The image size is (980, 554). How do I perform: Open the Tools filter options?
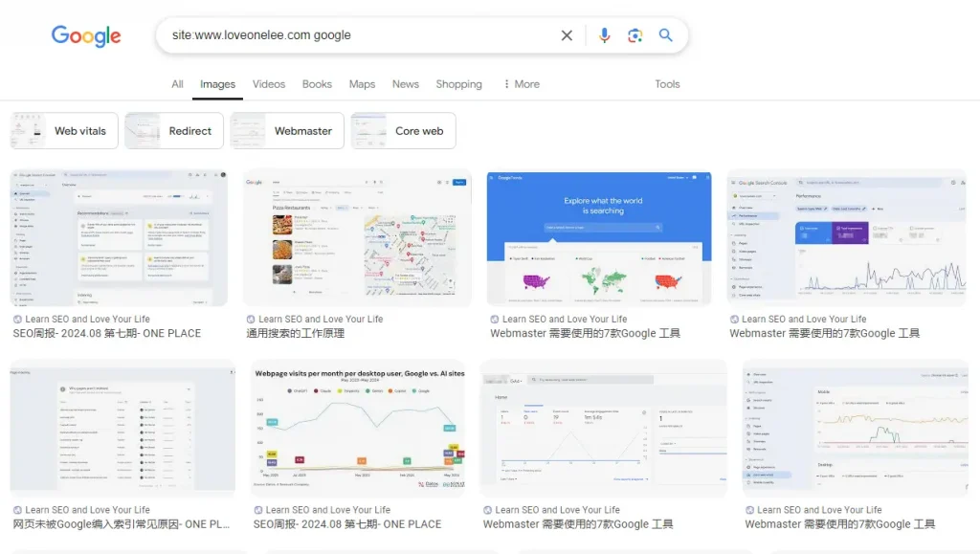coord(667,84)
